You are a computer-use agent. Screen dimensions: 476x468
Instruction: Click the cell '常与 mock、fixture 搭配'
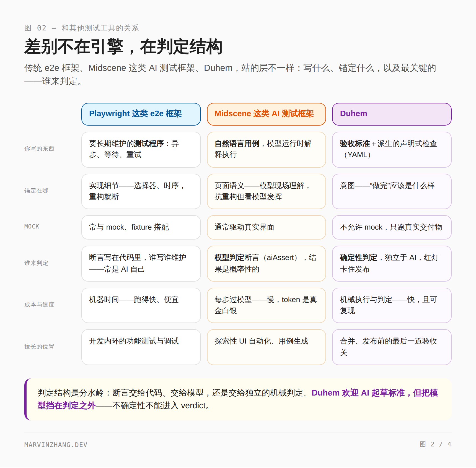tap(141, 227)
